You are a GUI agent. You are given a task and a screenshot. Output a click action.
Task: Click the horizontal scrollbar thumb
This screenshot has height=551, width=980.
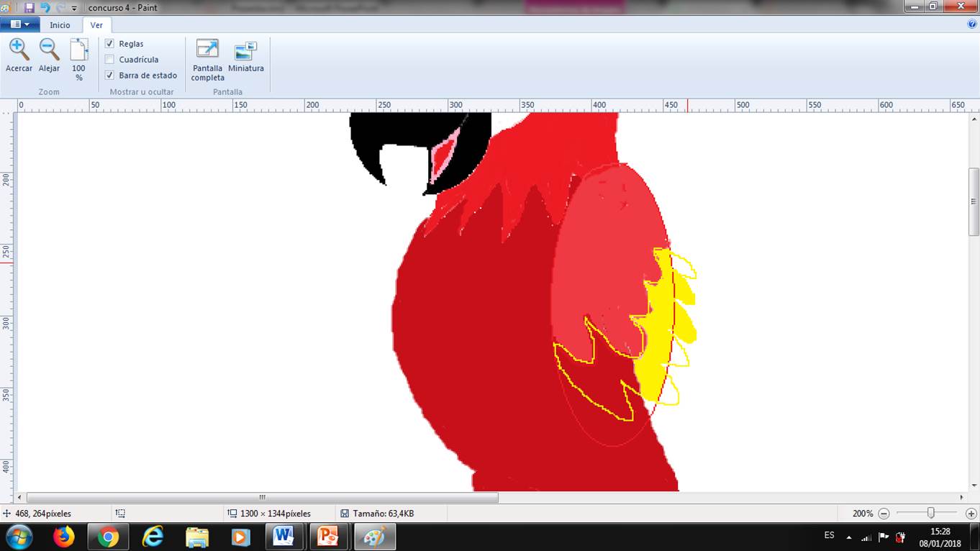(x=262, y=497)
